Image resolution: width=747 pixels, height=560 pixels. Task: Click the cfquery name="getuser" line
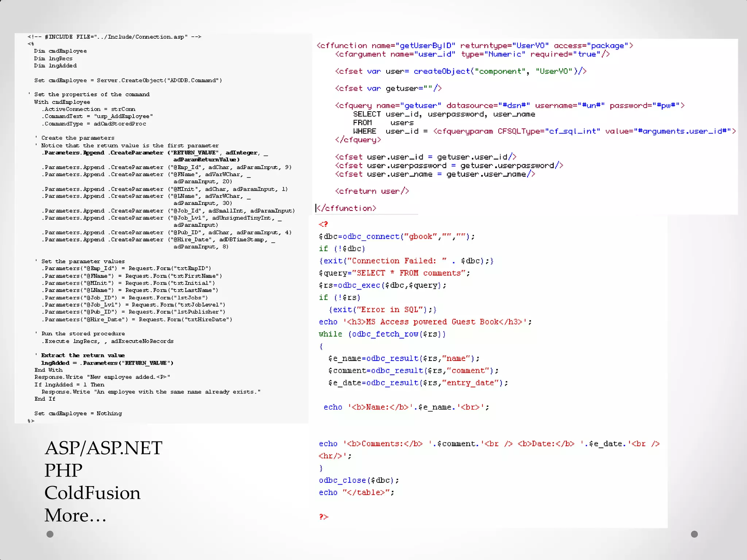point(510,105)
